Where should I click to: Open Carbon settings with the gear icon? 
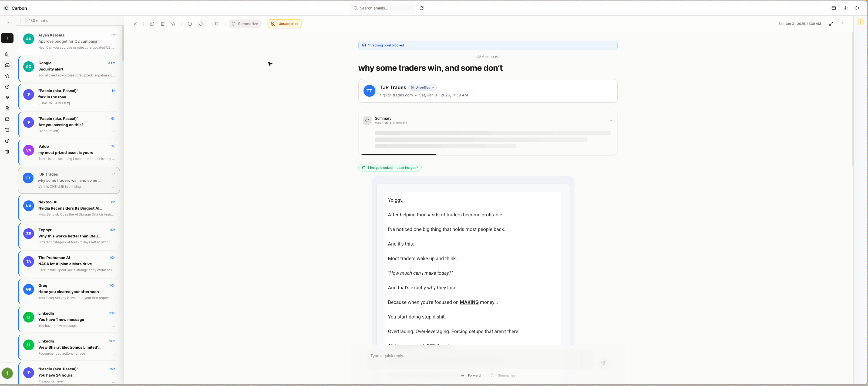845,8
